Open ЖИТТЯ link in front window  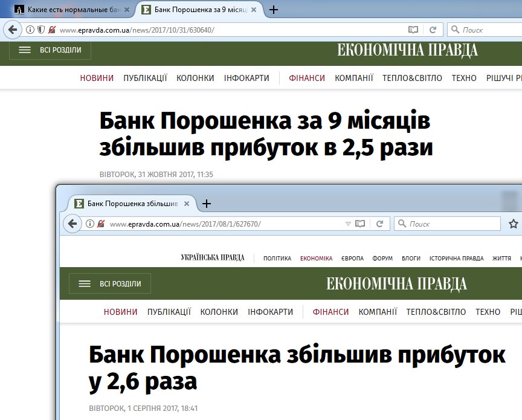(501, 258)
